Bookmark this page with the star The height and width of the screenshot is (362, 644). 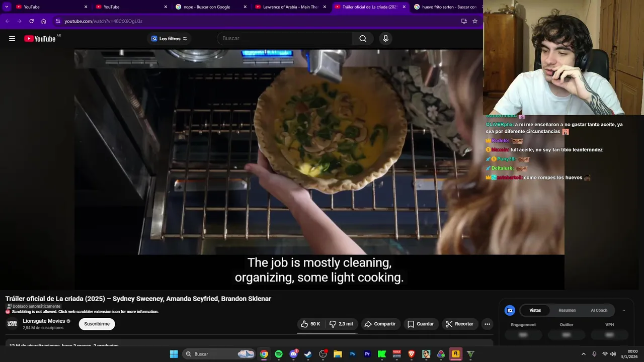click(474, 21)
